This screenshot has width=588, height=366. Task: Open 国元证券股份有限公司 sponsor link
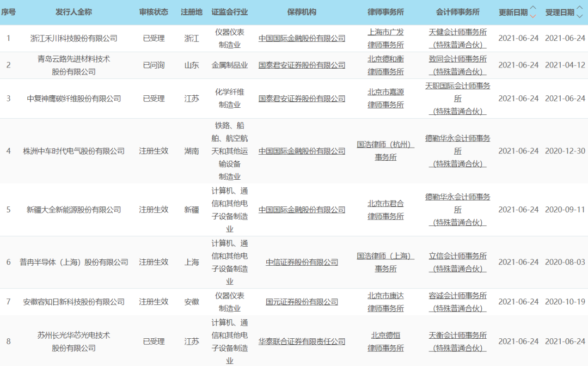302,302
